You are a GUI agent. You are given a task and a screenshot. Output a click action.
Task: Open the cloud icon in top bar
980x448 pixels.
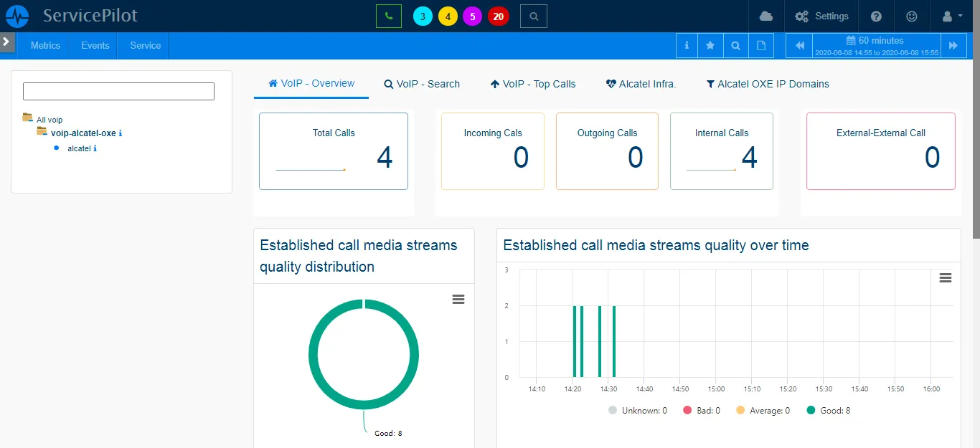(766, 16)
